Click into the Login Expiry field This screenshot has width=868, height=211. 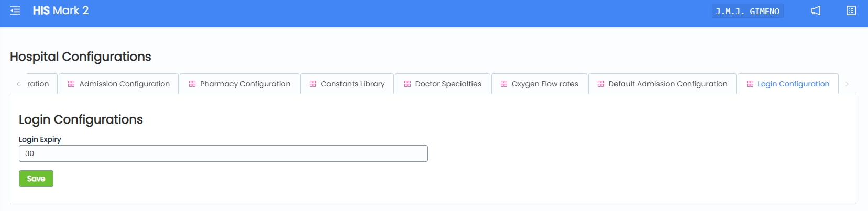(x=223, y=153)
